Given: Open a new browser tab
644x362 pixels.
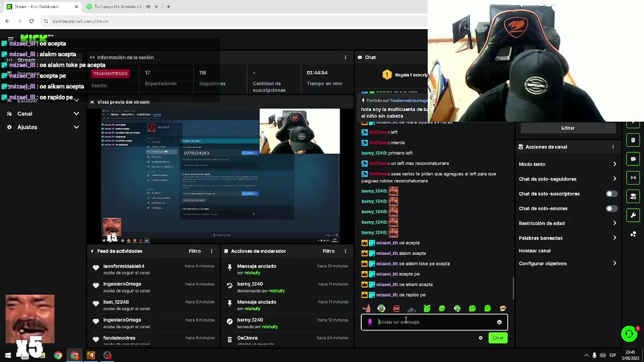Looking at the screenshot, I should pyautogui.click(x=168, y=7).
